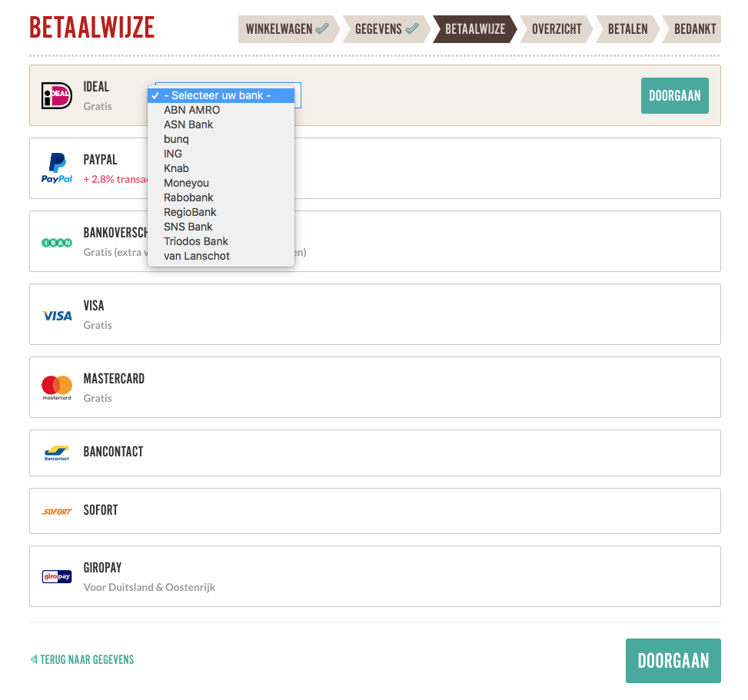The image size is (748, 700).
Task: Choose the PayPal payment option
Action: point(375,168)
